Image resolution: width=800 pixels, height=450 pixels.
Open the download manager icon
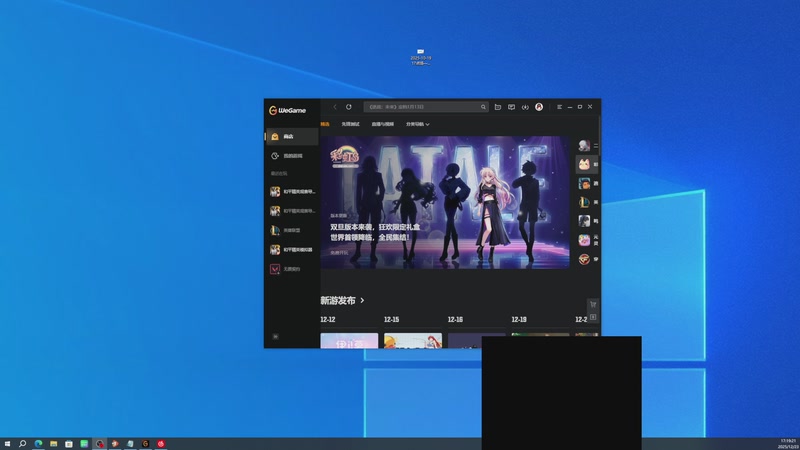pyautogui.click(x=525, y=107)
